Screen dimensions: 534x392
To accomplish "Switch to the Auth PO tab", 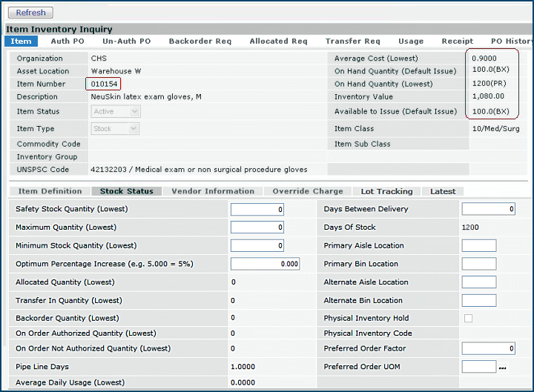I will [x=67, y=41].
